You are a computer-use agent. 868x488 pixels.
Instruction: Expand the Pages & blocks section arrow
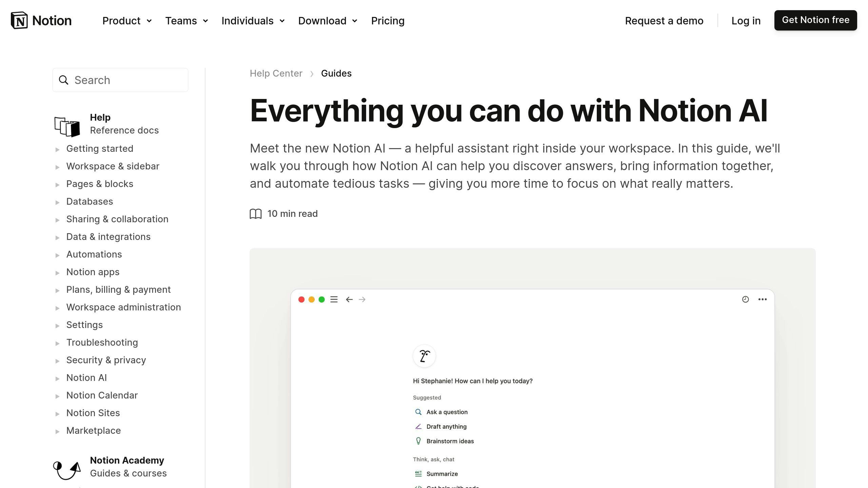(57, 185)
